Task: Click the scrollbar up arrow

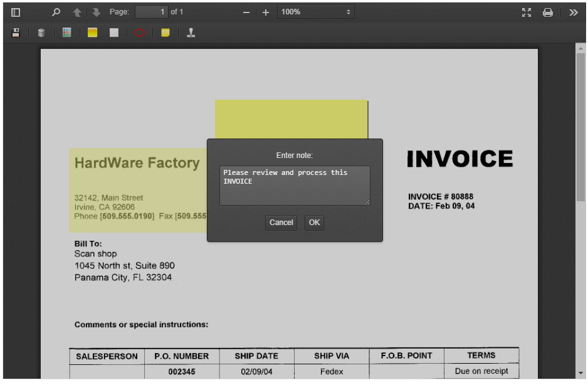Action: (580, 48)
